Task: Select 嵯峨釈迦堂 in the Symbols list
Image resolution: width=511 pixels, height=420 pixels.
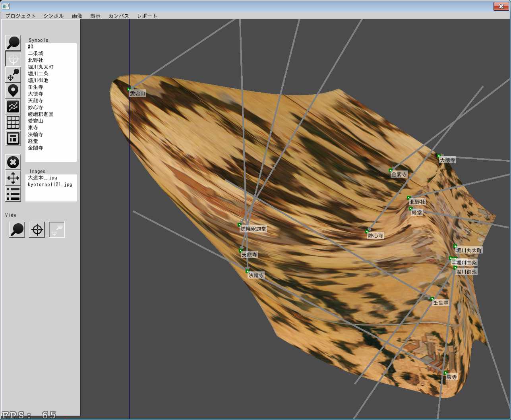Action: click(x=41, y=114)
